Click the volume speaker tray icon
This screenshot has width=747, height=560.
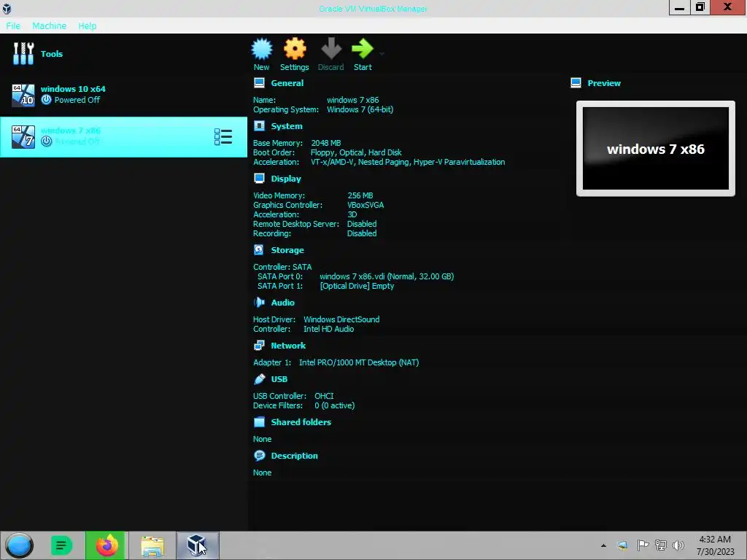[678, 545]
